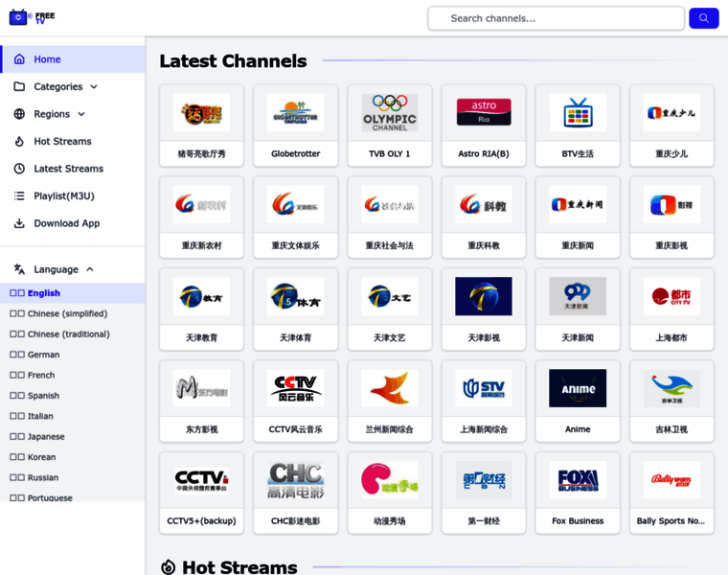Click the Astro RIA(B) channel name
Image resolution: width=728 pixels, height=575 pixels.
[x=484, y=153]
